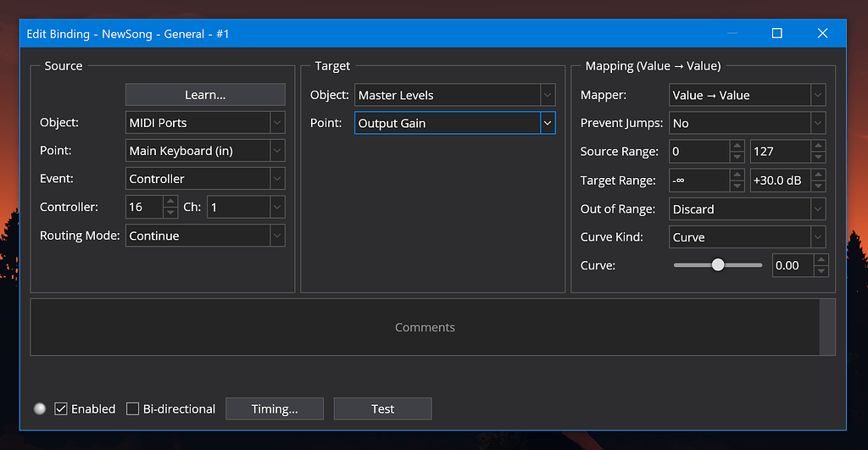Click into the Comments text area

click(425, 327)
